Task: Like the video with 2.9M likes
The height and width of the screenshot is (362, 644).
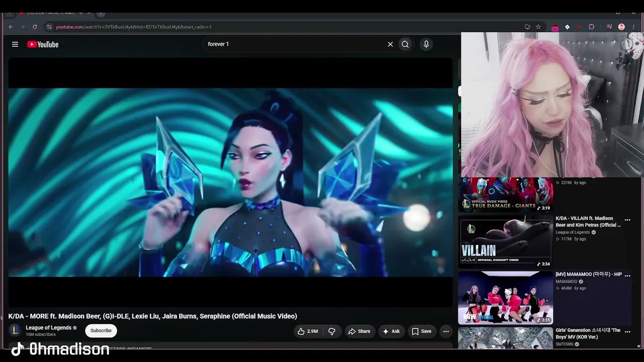Action: click(x=307, y=331)
